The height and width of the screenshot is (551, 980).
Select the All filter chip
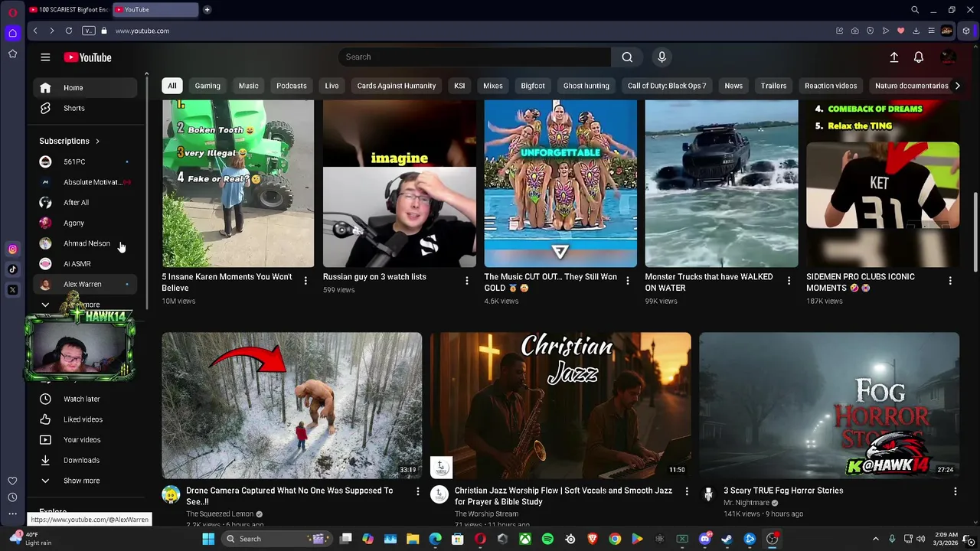coord(172,86)
